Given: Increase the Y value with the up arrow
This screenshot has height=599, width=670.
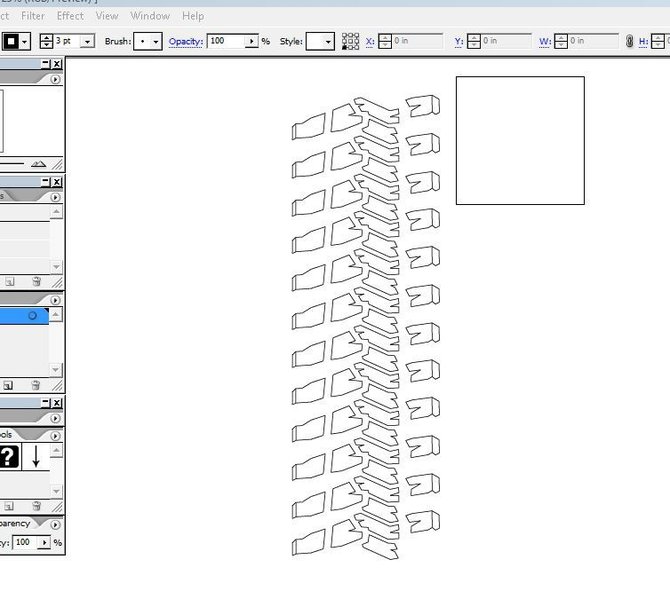Looking at the screenshot, I should click(474, 38).
